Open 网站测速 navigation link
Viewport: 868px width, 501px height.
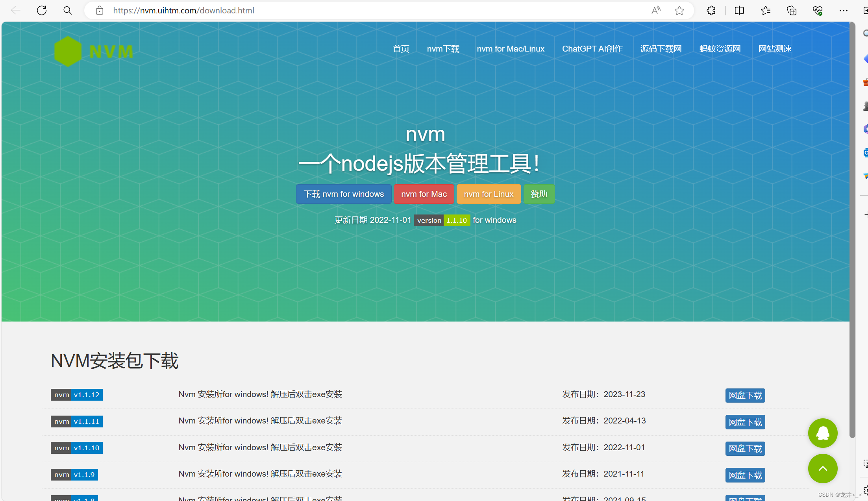(x=775, y=49)
